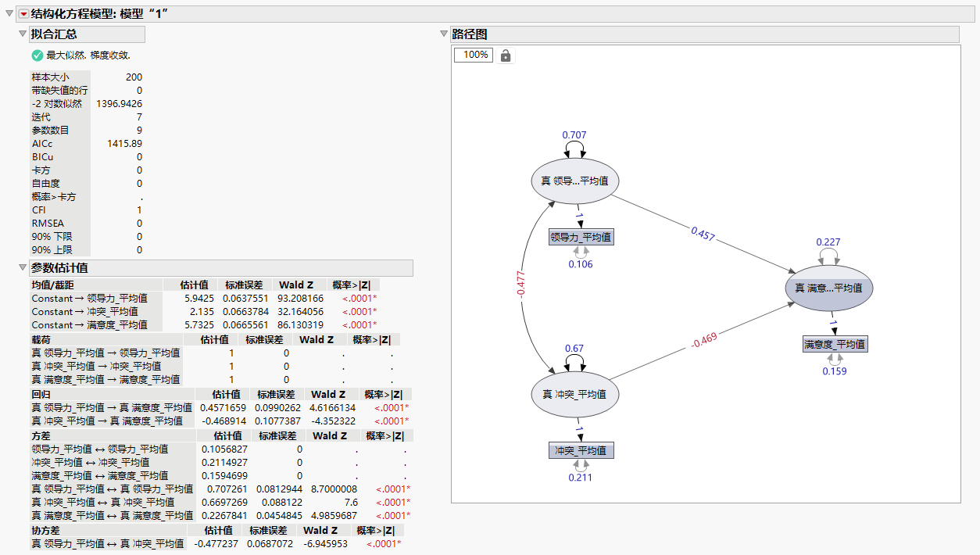Click the Constant → 满意度_平均值 row
The height and width of the screenshot is (555, 980).
pos(206,325)
